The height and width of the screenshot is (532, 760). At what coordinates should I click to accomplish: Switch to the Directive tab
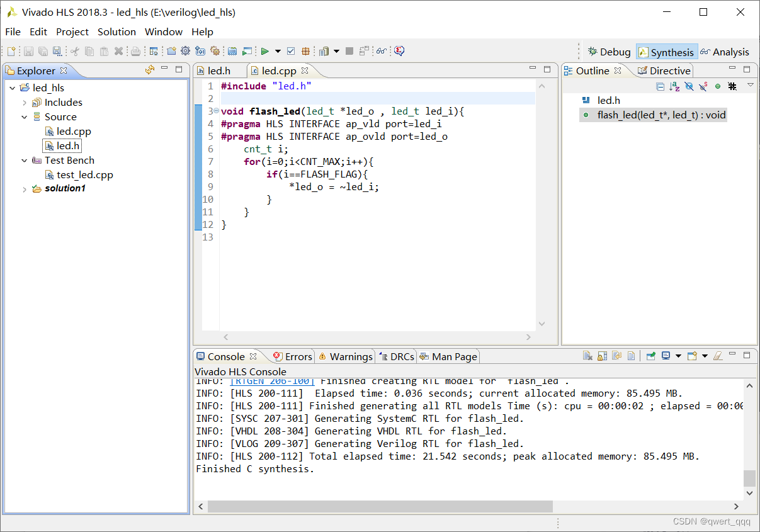point(664,71)
